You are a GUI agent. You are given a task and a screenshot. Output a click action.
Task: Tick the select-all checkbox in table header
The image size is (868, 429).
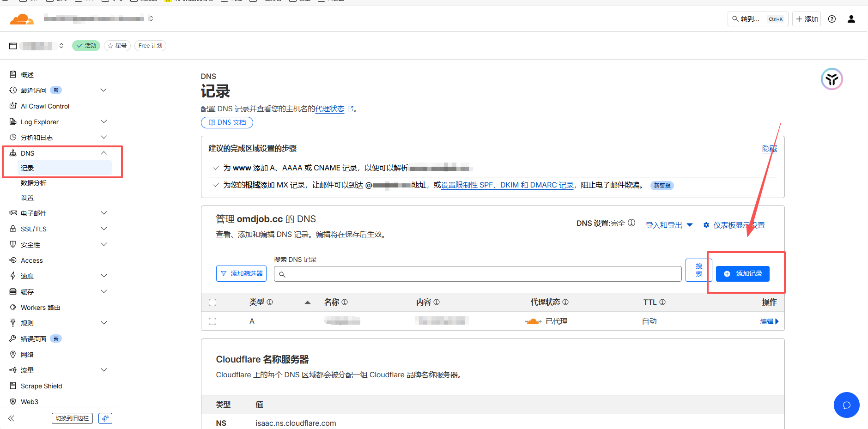212,302
